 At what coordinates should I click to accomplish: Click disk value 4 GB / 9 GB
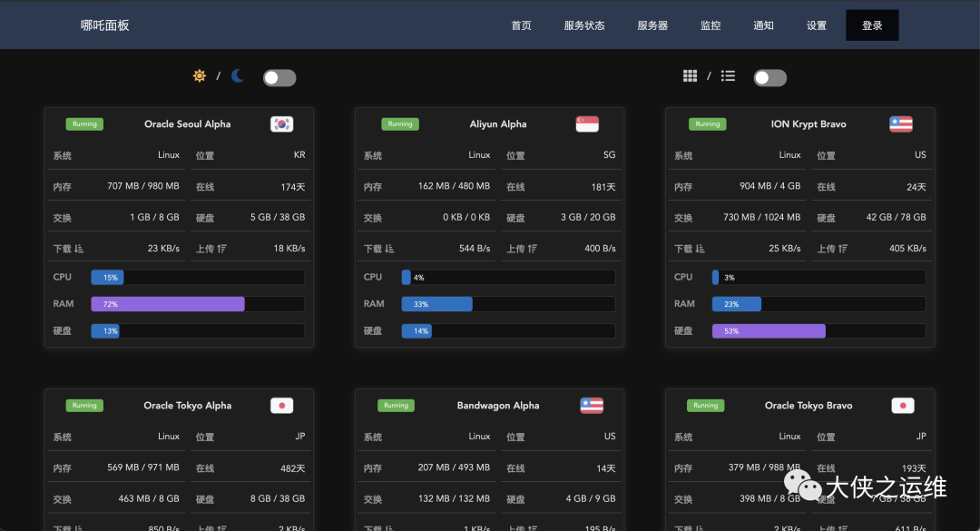tap(591, 498)
